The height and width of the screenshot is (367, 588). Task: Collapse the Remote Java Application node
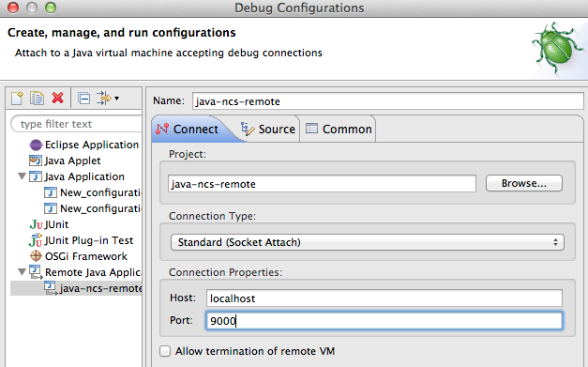pyautogui.click(x=23, y=271)
